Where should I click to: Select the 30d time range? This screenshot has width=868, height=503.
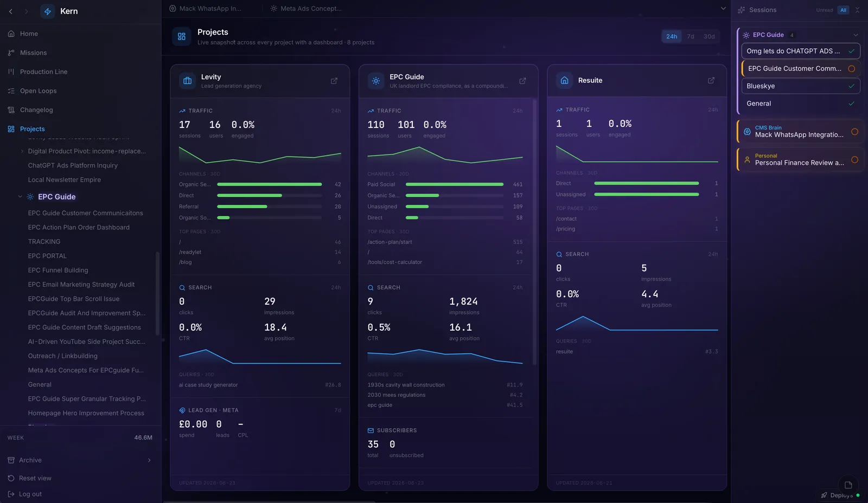click(x=709, y=36)
